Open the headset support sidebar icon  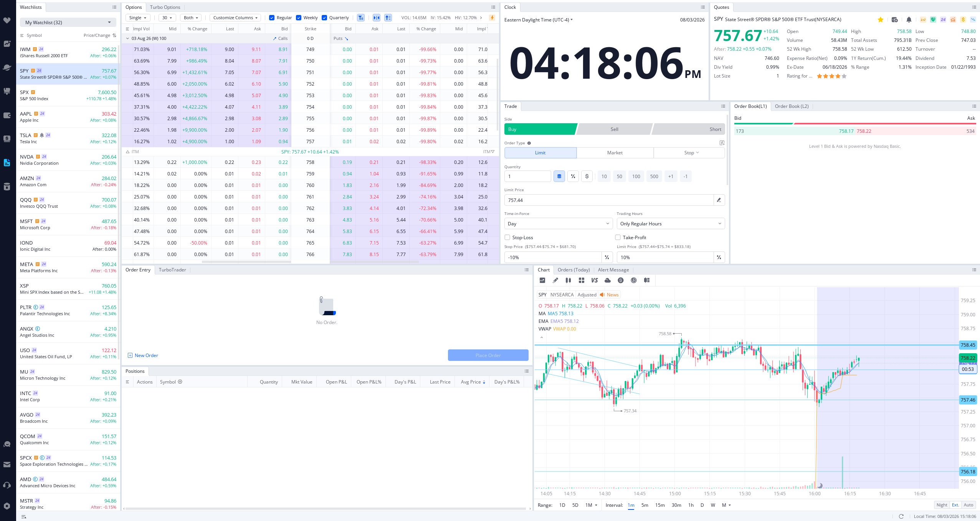point(7,485)
